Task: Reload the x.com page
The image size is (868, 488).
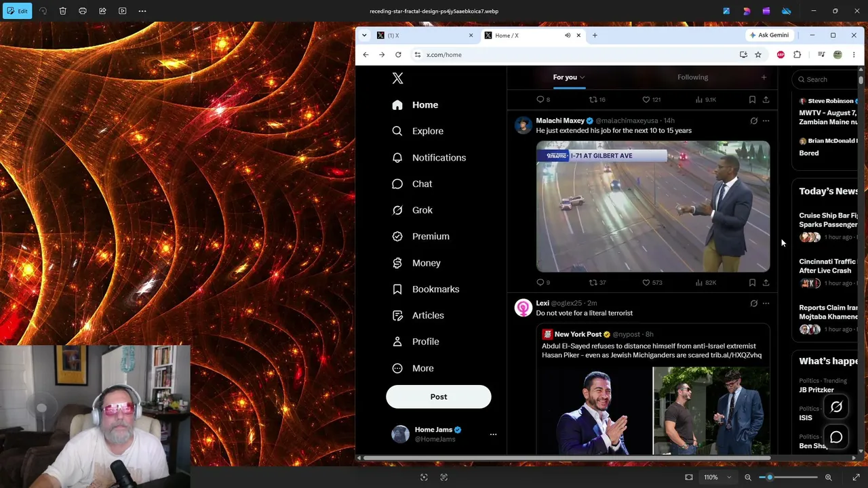Action: (398, 55)
